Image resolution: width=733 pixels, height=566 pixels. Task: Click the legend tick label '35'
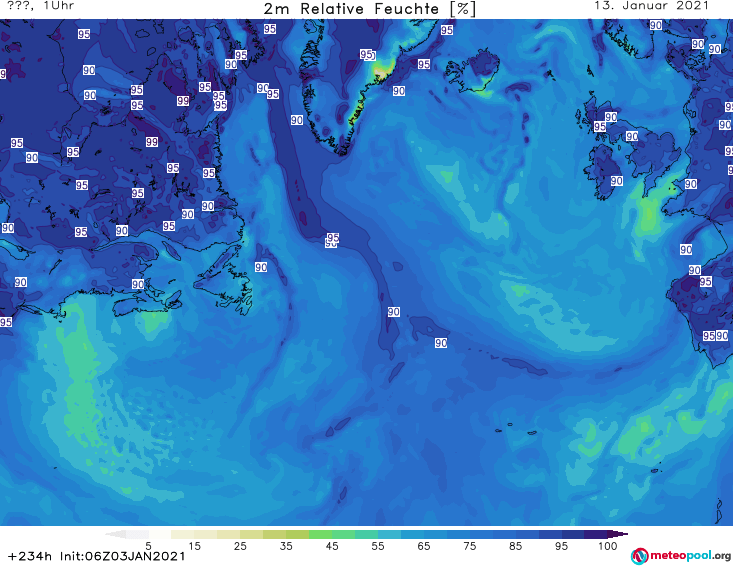pyautogui.click(x=286, y=546)
